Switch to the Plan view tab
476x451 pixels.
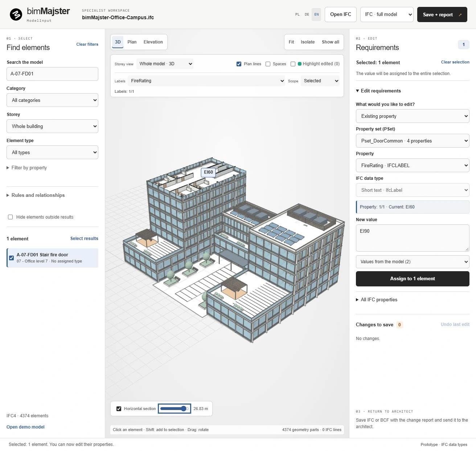pyautogui.click(x=132, y=42)
